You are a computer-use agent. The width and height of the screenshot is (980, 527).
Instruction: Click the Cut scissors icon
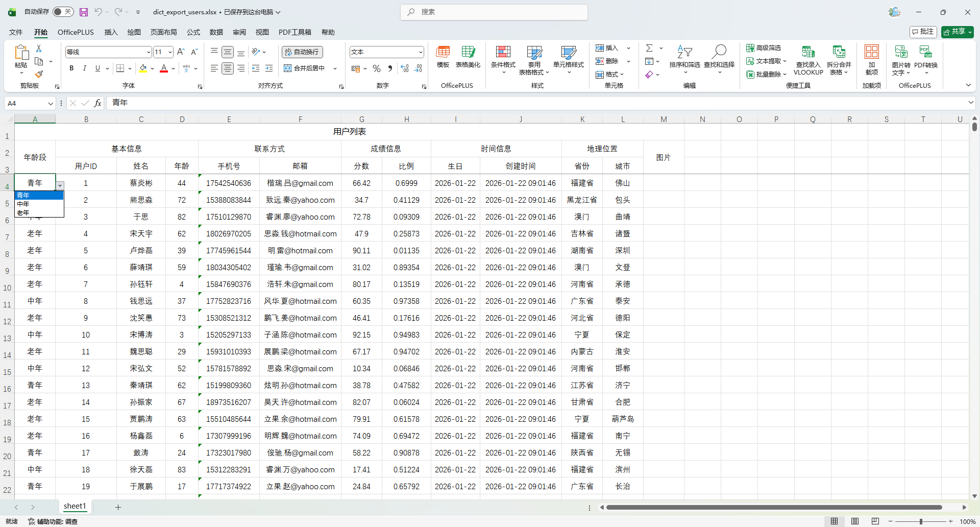(39, 48)
